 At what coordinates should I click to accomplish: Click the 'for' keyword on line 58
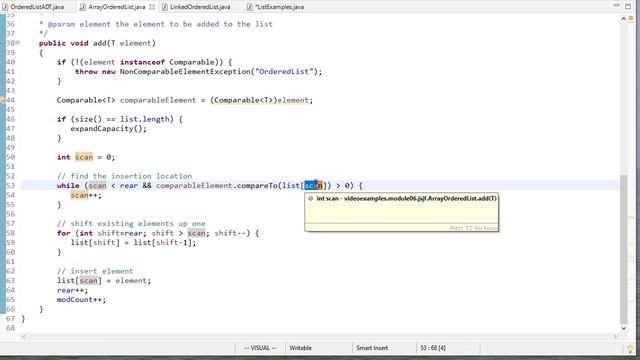click(64, 233)
